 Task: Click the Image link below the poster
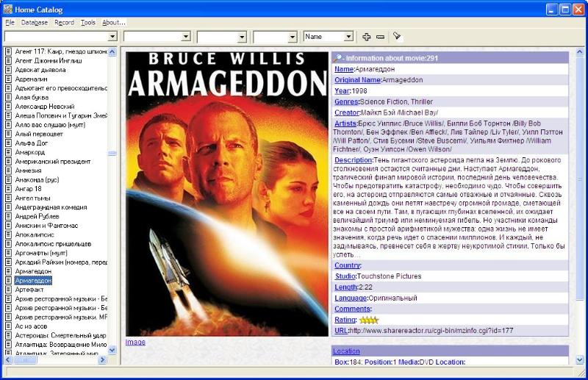[x=135, y=342]
